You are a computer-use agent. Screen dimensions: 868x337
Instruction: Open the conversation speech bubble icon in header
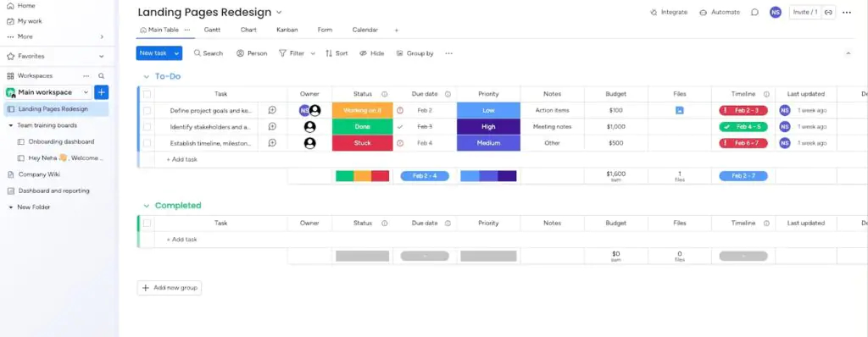(754, 12)
